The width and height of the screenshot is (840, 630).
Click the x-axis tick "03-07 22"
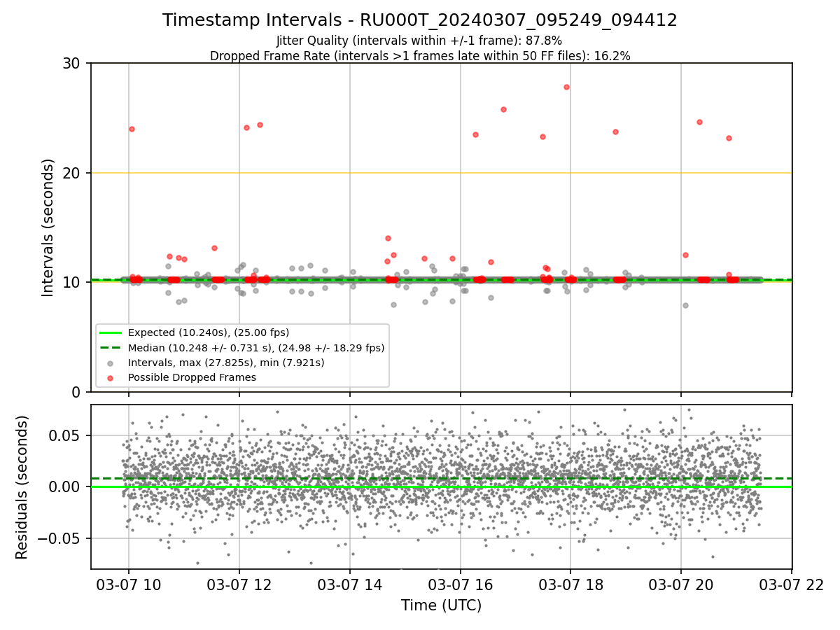[792, 584]
